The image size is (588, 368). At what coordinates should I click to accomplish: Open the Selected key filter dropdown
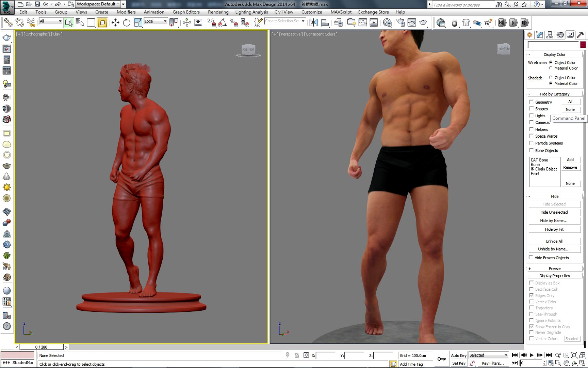pyautogui.click(x=488, y=355)
